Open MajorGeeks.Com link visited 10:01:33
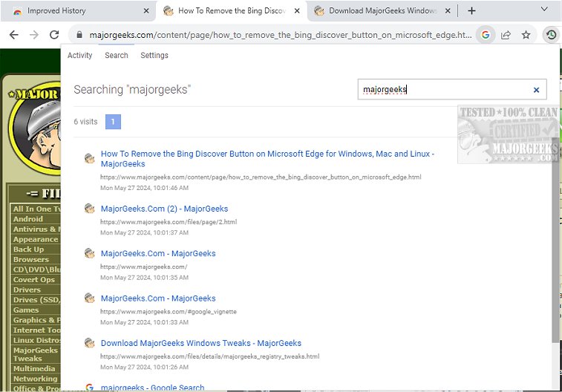The width and height of the screenshot is (562, 392). [x=158, y=298]
